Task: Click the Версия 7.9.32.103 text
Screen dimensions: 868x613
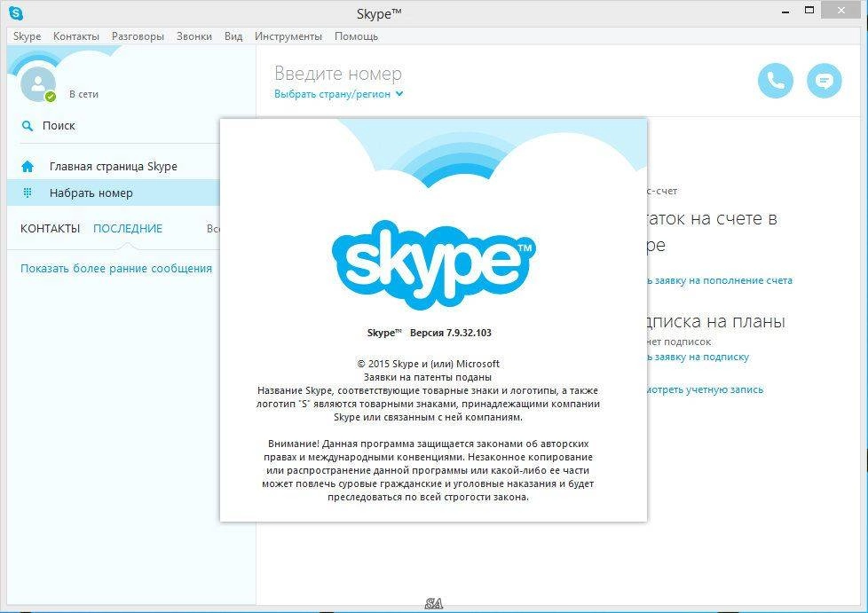Action: pyautogui.click(x=451, y=333)
